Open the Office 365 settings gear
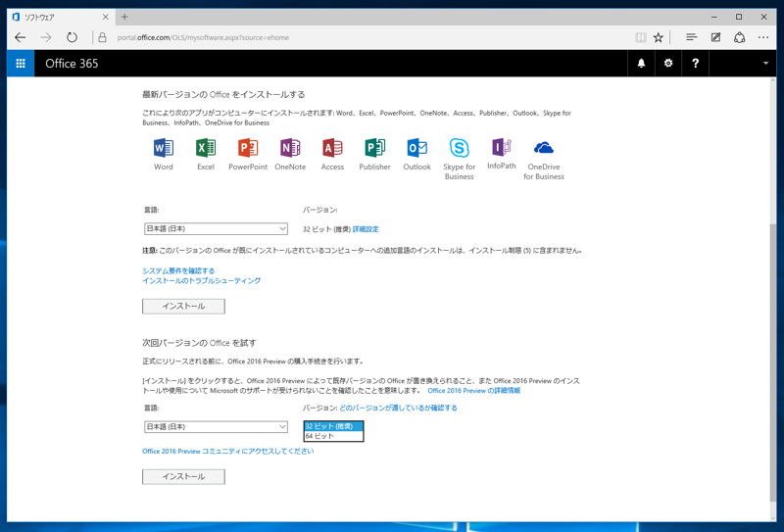The image size is (784, 532). coord(668,64)
